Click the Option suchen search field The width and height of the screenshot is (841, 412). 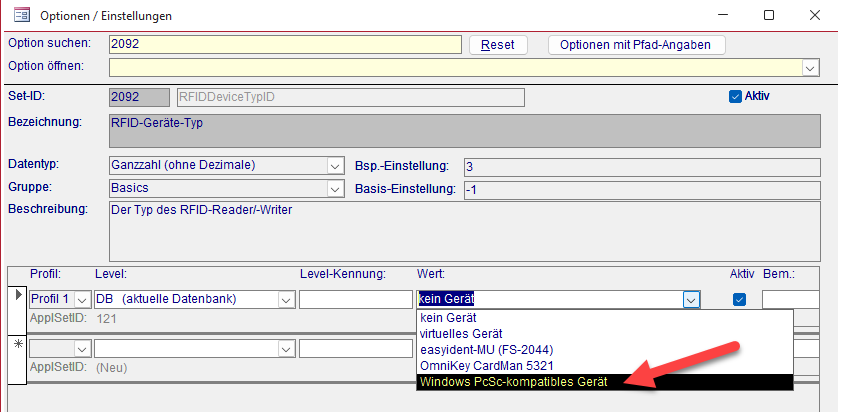click(x=285, y=45)
